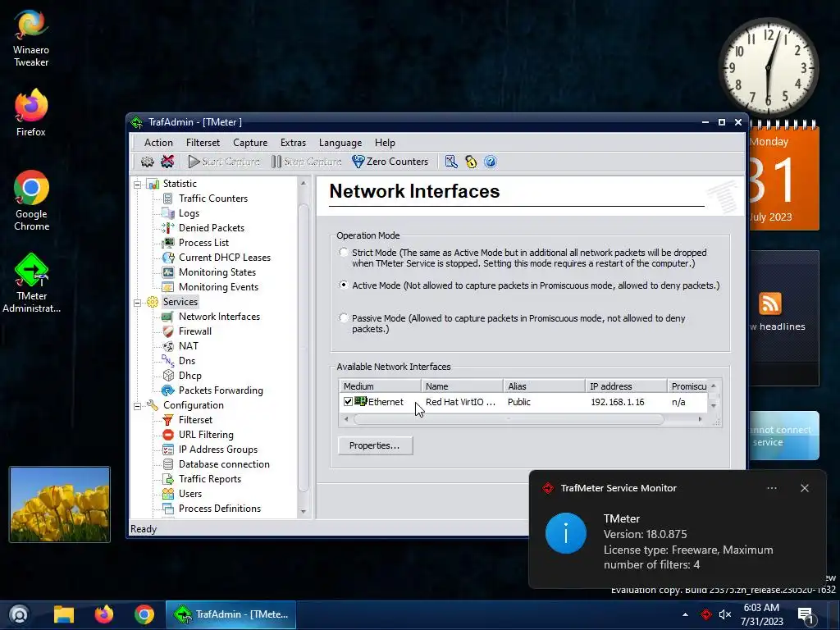Open the Action menu
This screenshot has height=630, width=840.
pos(158,143)
